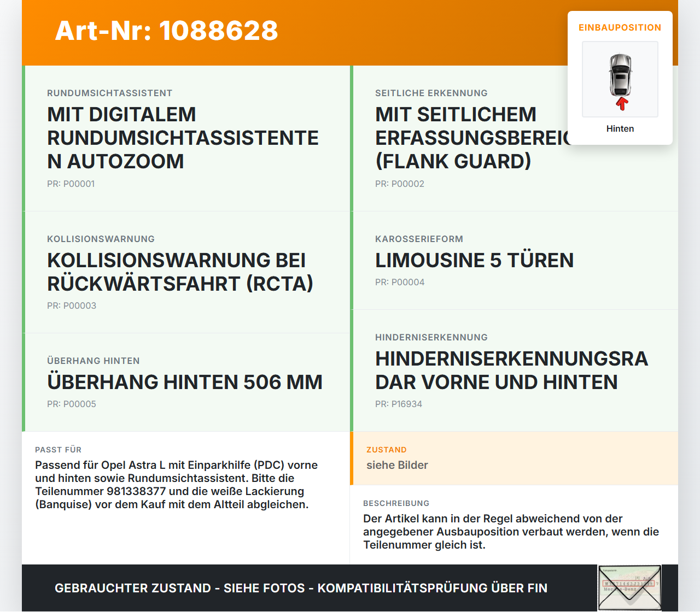Click the 'PASST FÜR' label
The width and height of the screenshot is (700, 612).
click(x=59, y=450)
